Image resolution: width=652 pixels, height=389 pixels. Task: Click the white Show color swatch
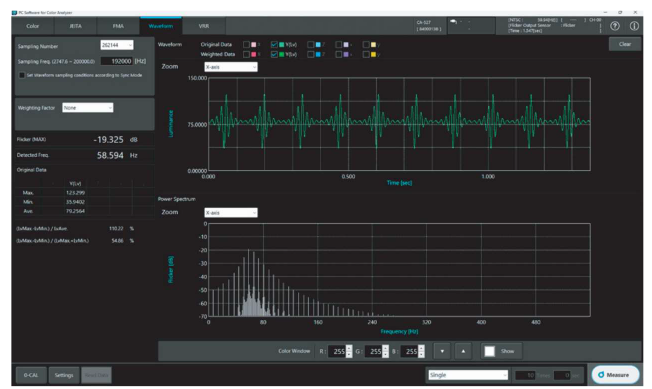click(489, 351)
